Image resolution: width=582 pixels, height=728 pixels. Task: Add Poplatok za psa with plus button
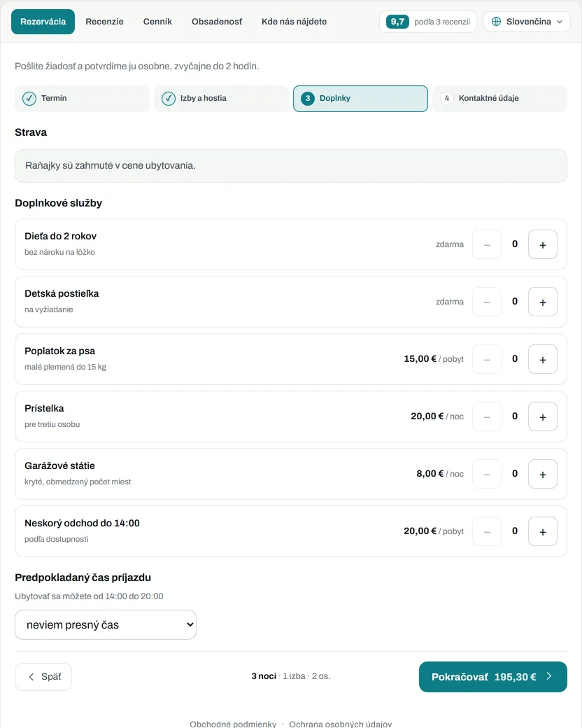[x=543, y=359]
